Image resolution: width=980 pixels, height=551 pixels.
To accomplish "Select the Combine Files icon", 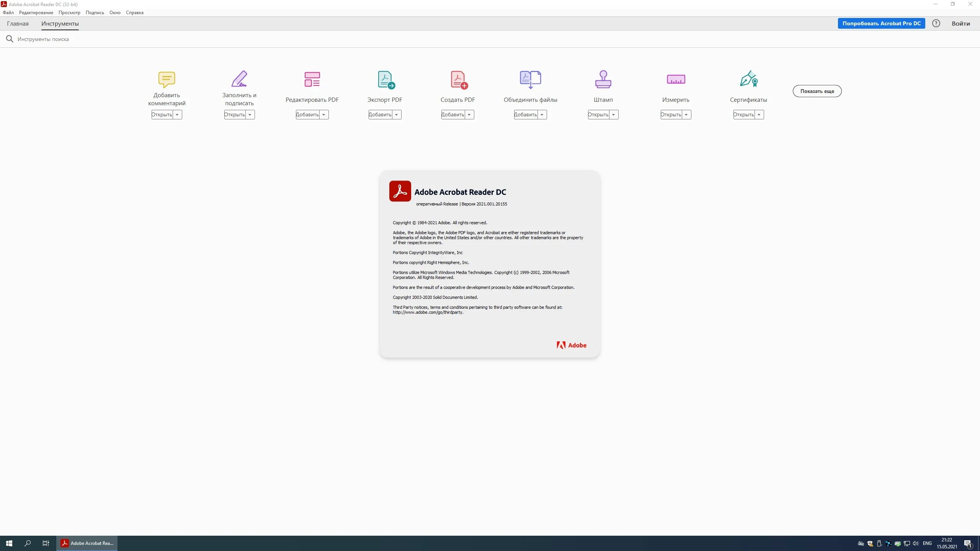I will (x=530, y=79).
